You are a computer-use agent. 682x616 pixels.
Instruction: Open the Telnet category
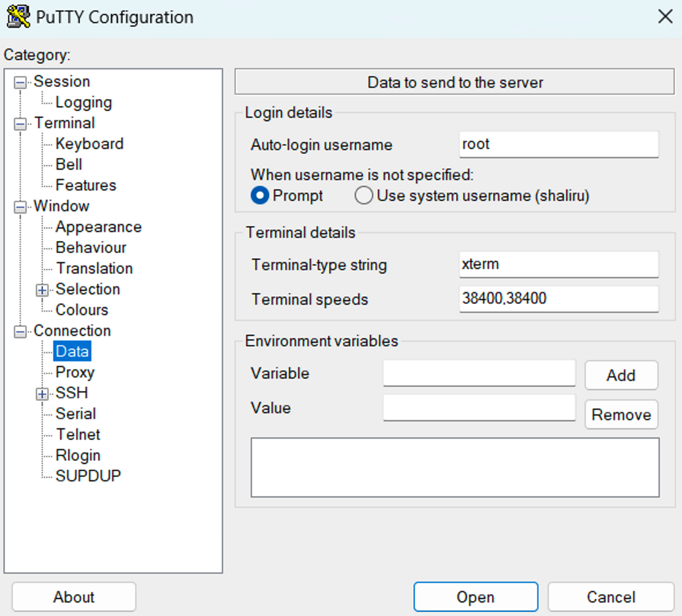[78, 434]
